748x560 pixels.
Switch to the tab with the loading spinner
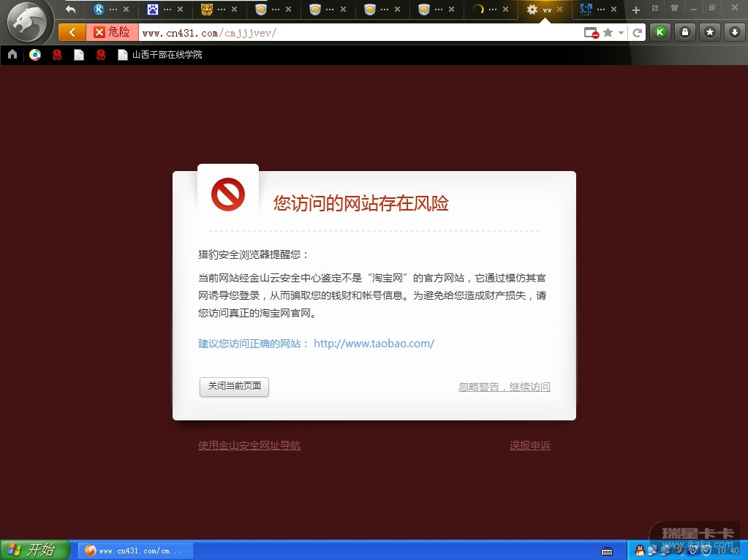478,9
